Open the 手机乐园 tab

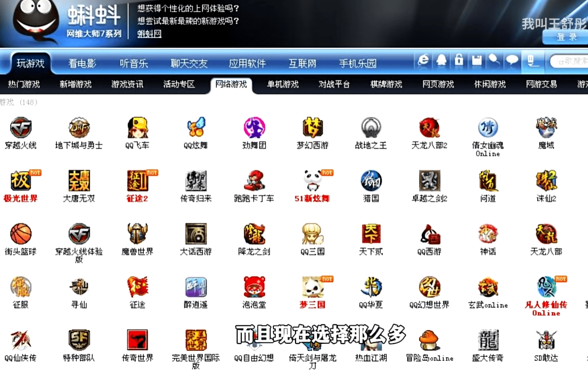(x=358, y=63)
